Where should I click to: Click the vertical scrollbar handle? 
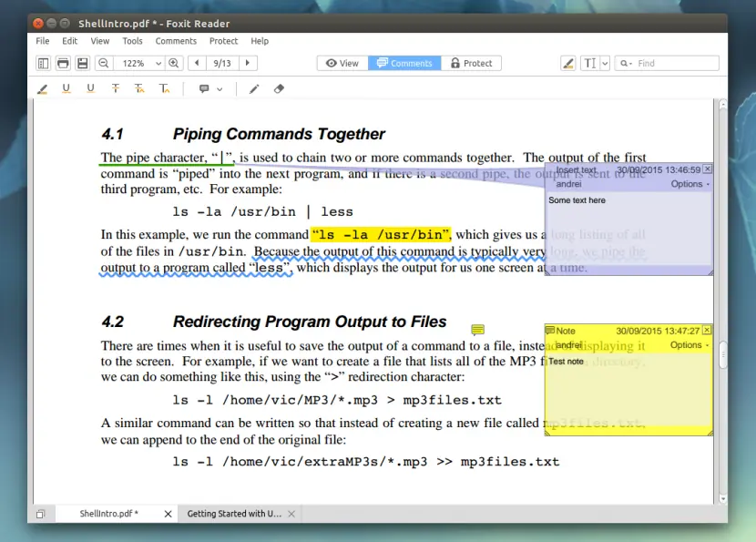[722, 355]
